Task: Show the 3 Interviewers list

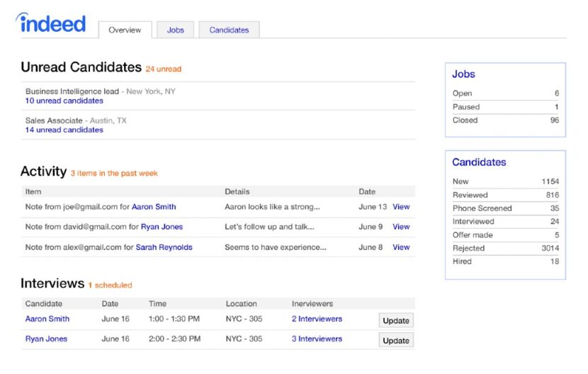Action: 317,339
